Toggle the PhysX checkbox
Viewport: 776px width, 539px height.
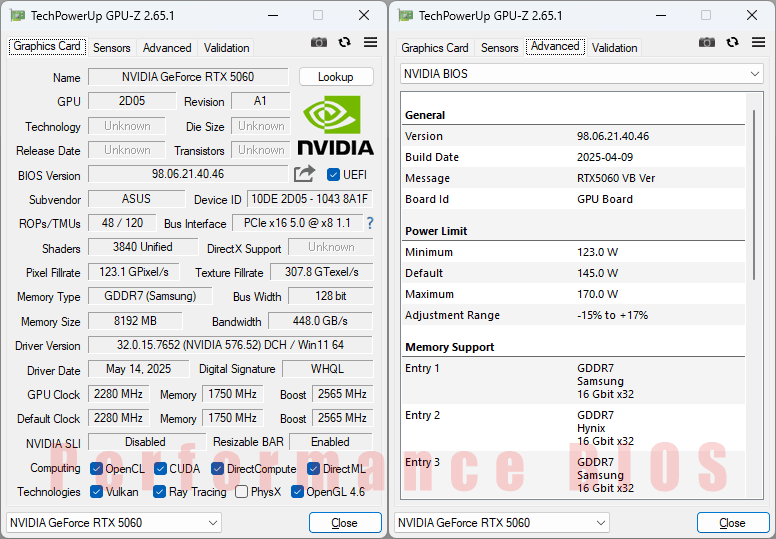coord(242,492)
